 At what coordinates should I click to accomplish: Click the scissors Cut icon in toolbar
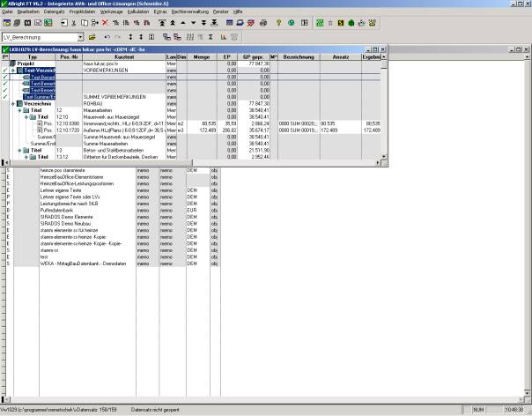[74, 23]
